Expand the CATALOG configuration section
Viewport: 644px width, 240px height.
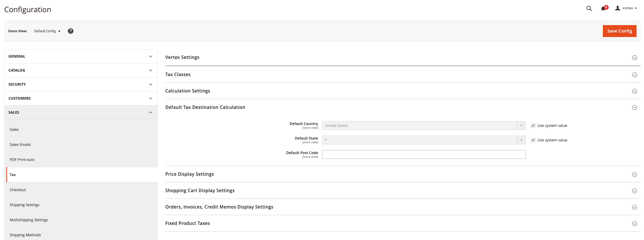(x=81, y=70)
